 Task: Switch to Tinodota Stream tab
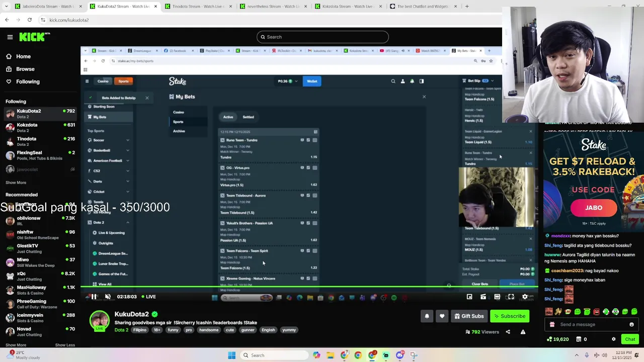pyautogui.click(x=199, y=7)
